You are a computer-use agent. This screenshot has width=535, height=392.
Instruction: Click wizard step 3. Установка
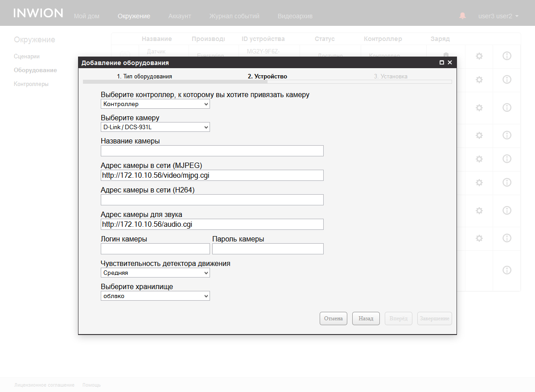click(x=391, y=77)
